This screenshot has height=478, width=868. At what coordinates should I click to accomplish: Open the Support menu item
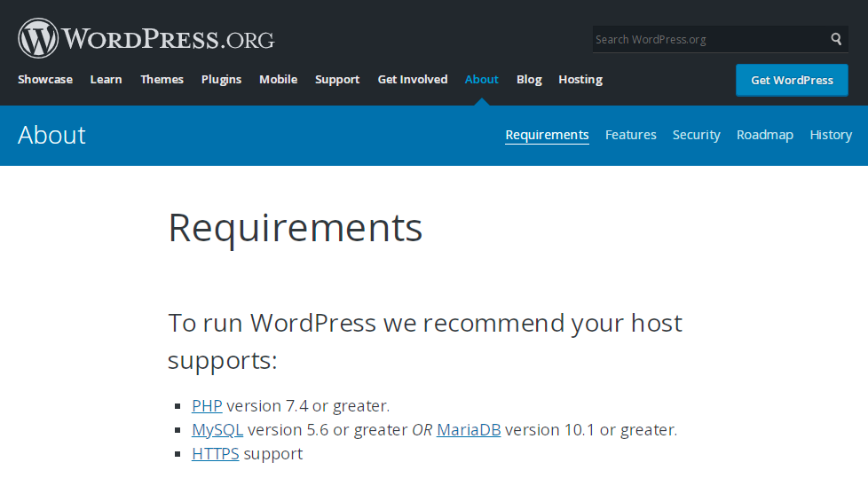coord(337,79)
